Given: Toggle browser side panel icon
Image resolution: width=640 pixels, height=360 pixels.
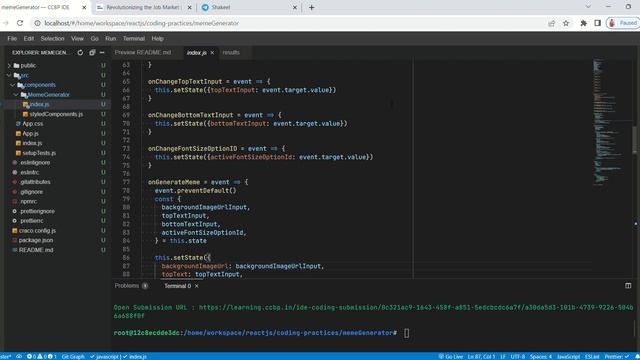Looking at the screenshot, I should coord(598,23).
